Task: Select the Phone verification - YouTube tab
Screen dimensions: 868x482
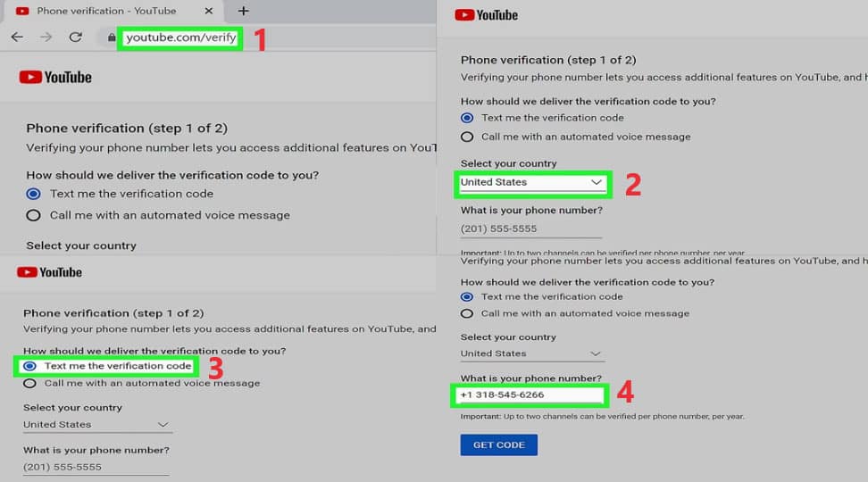Action: (x=113, y=11)
